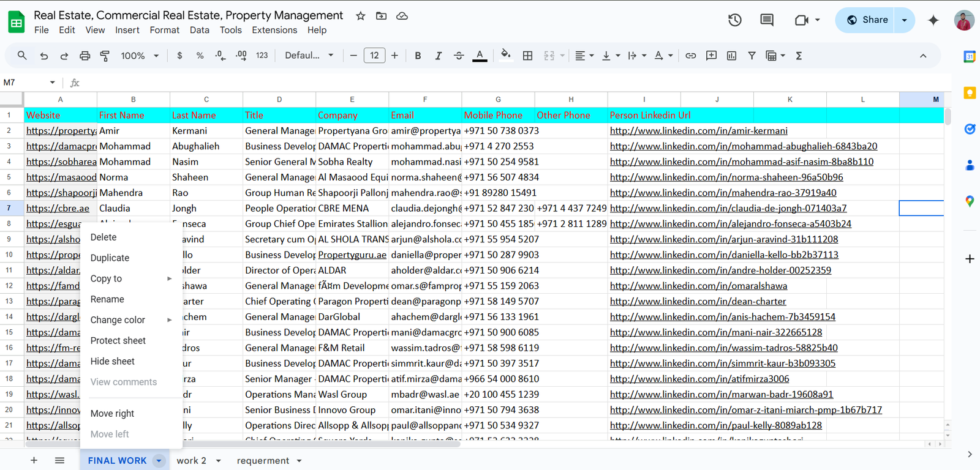
Task: Open version history clock icon
Action: coord(735,20)
